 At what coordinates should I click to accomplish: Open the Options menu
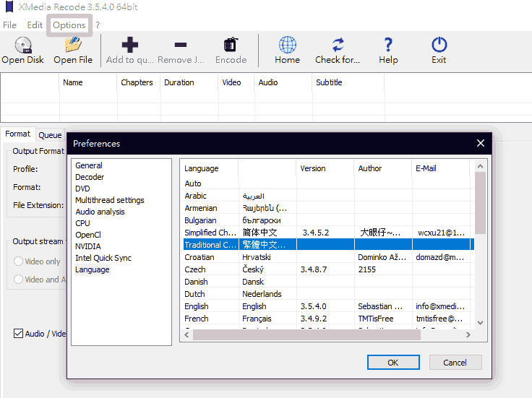pos(69,25)
